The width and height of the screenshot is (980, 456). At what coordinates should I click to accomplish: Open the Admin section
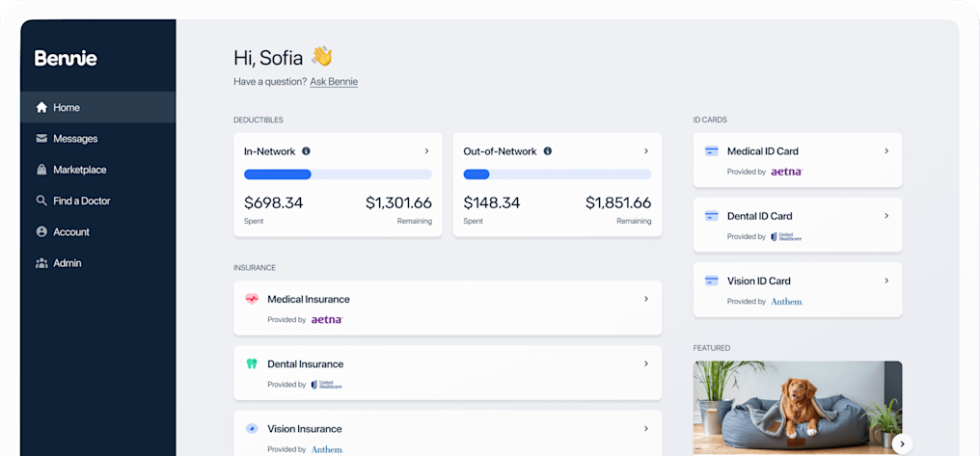coord(67,263)
